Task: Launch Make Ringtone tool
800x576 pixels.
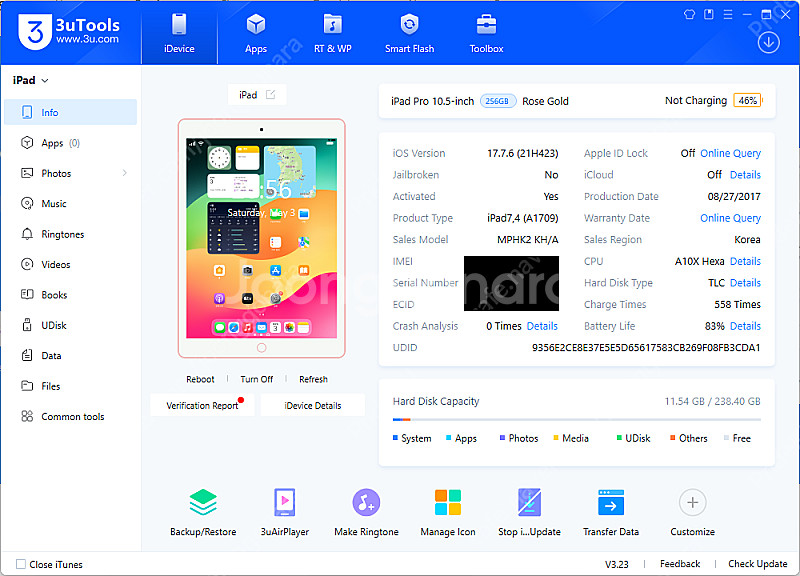Action: 366,512
